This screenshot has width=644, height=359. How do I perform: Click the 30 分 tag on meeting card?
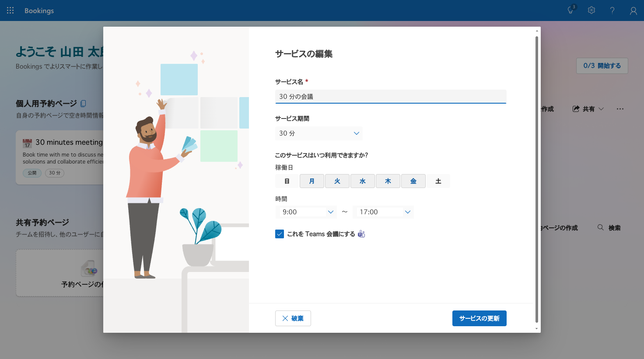pos(55,173)
